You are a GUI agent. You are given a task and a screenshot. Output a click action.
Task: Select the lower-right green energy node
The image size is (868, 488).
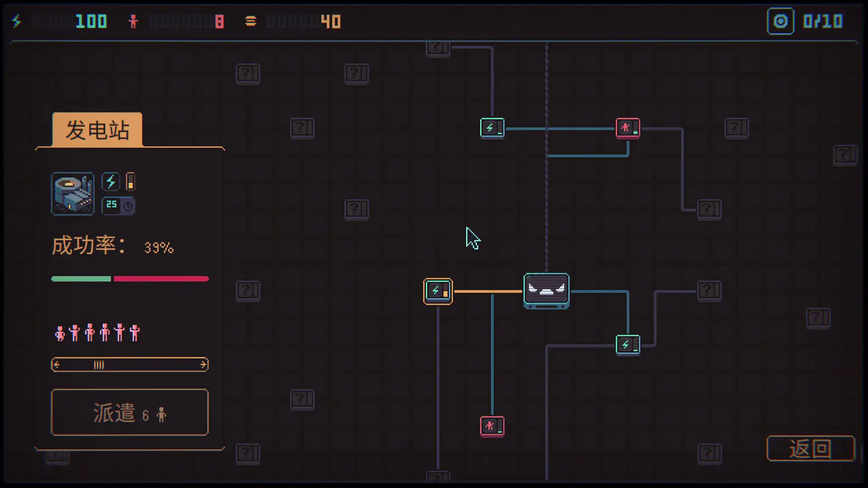tap(627, 345)
